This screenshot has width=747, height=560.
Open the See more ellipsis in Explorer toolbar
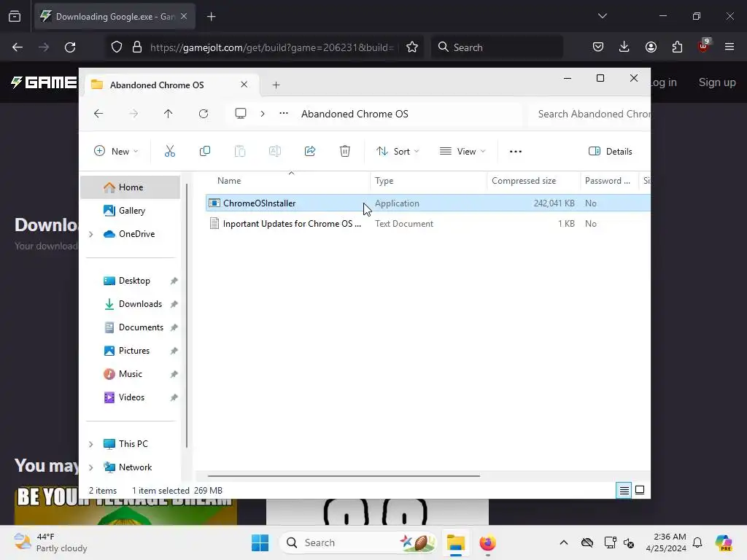pyautogui.click(x=516, y=152)
